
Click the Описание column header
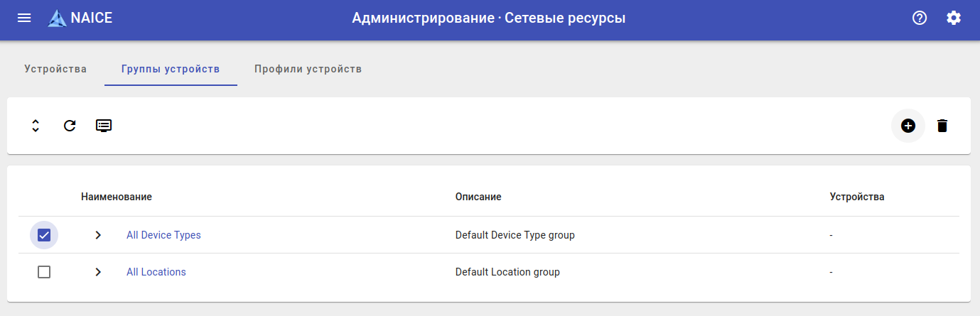(x=478, y=197)
